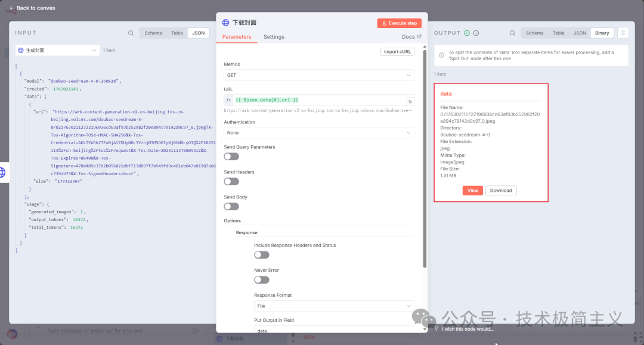Screen dimensions: 644x345
Task: Switch INPUT panel to Table view
Action: [177, 33]
